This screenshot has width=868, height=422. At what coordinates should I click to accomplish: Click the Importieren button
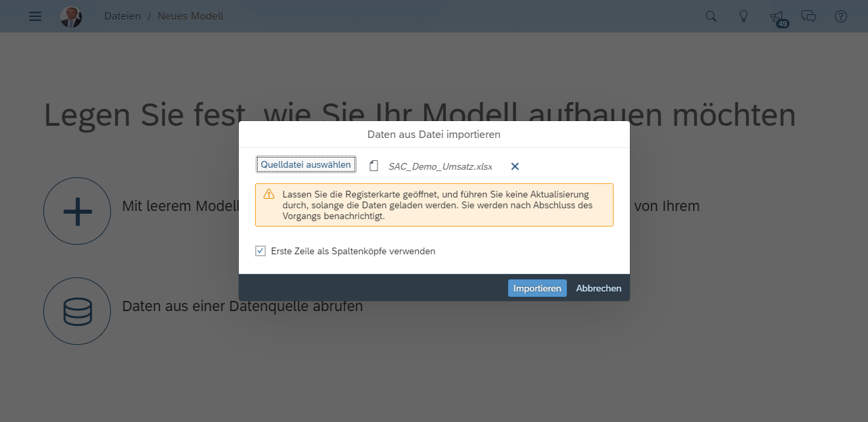(537, 288)
